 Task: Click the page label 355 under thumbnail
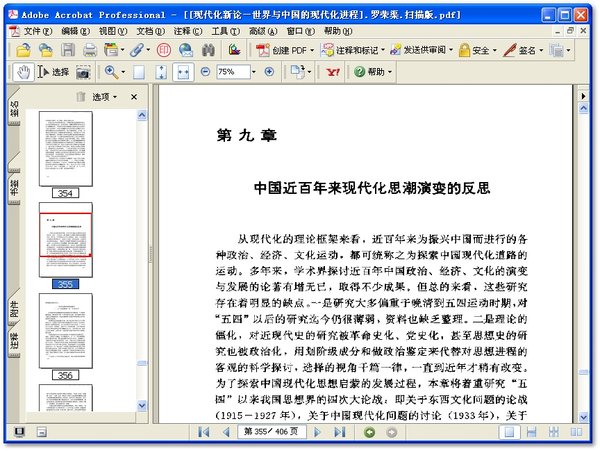pyautogui.click(x=65, y=284)
